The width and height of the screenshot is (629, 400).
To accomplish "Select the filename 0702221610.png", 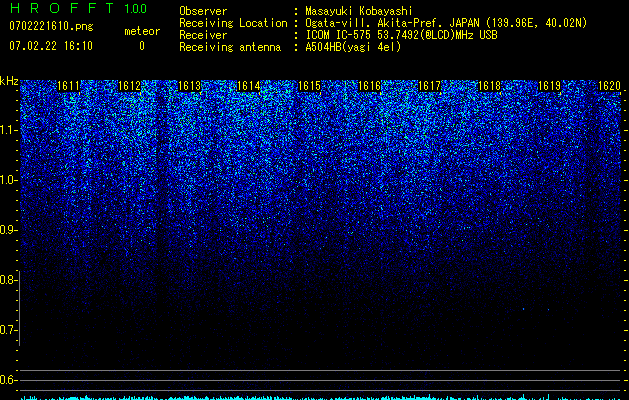I will [x=51, y=27].
